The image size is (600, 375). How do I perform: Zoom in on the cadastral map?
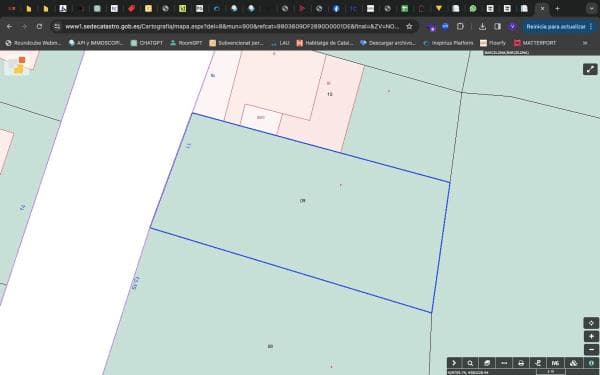[x=591, y=336]
